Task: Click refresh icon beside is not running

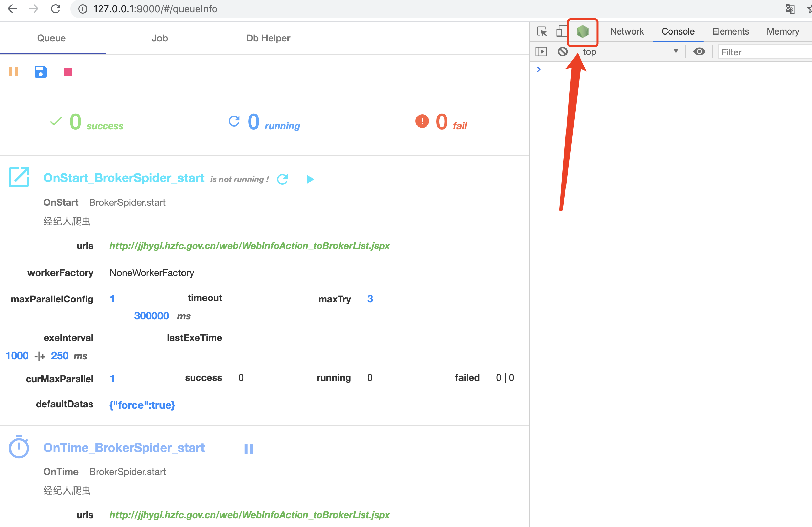Action: pyautogui.click(x=282, y=179)
